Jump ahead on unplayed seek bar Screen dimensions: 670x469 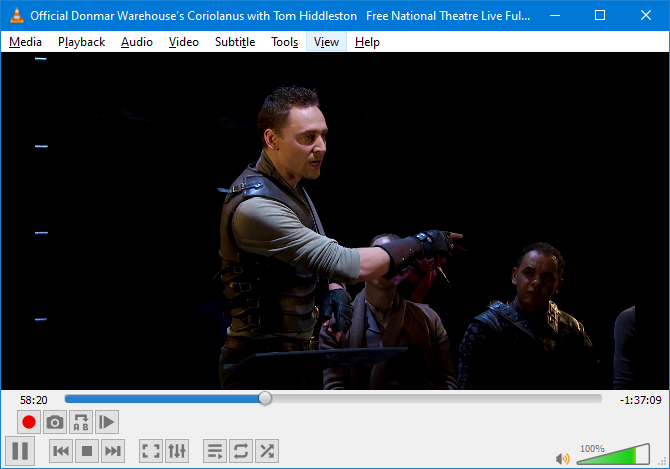(x=436, y=399)
